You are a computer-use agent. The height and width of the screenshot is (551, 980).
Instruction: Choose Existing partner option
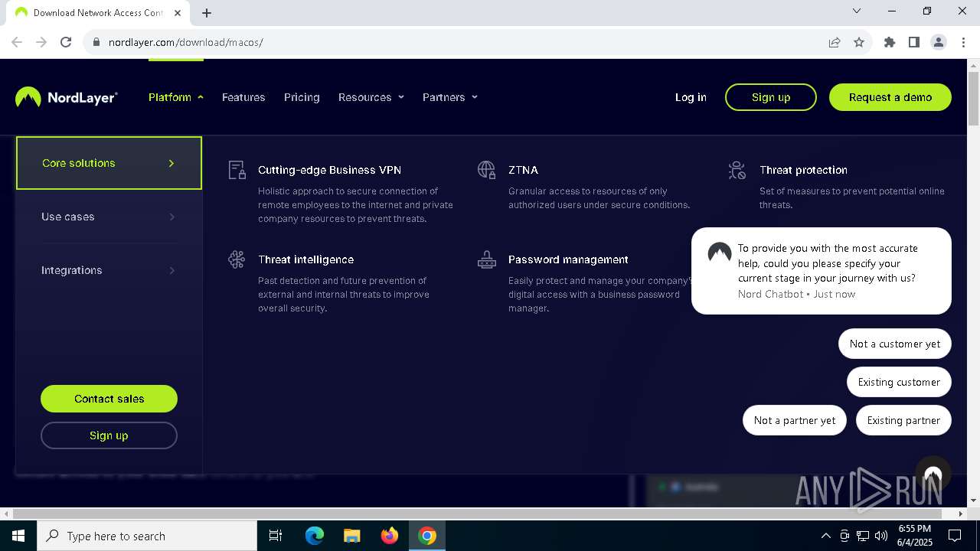click(903, 420)
